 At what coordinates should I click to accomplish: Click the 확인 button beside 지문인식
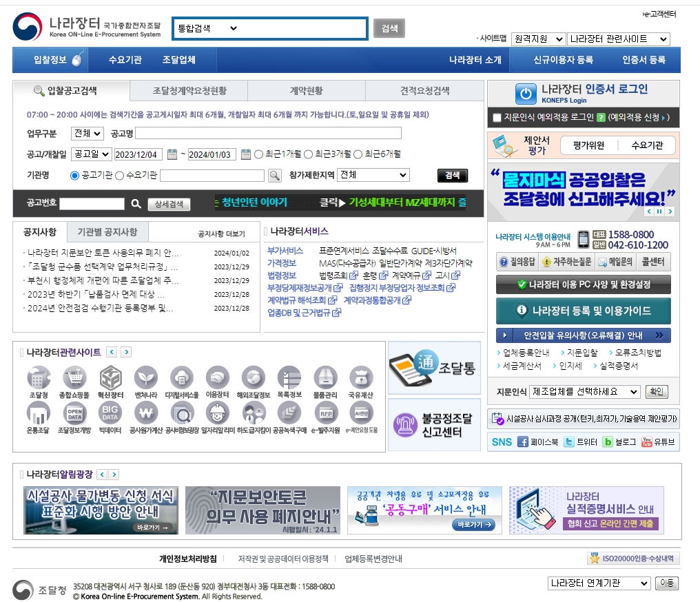tap(657, 392)
